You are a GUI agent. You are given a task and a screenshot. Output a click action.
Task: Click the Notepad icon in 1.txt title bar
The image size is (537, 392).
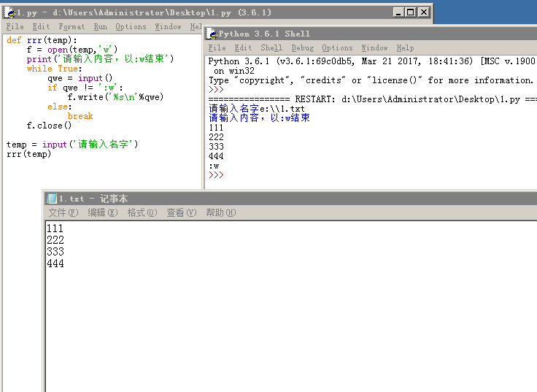point(52,199)
